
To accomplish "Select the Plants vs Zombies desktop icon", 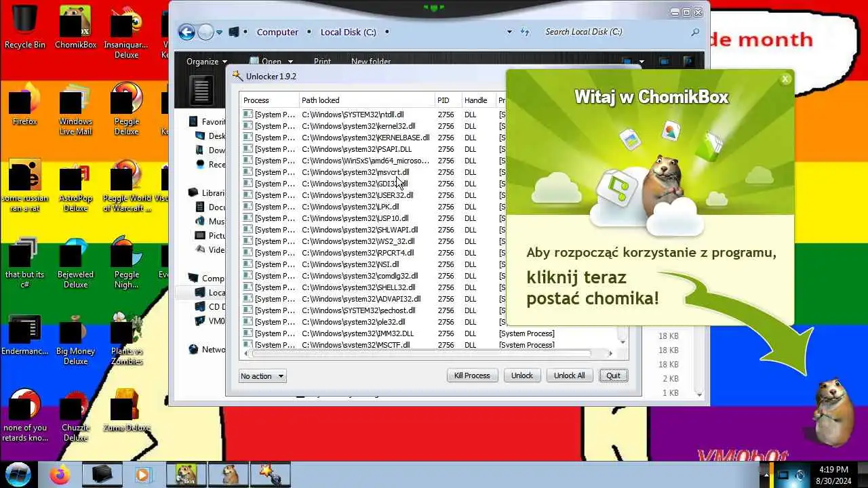I will pyautogui.click(x=126, y=338).
